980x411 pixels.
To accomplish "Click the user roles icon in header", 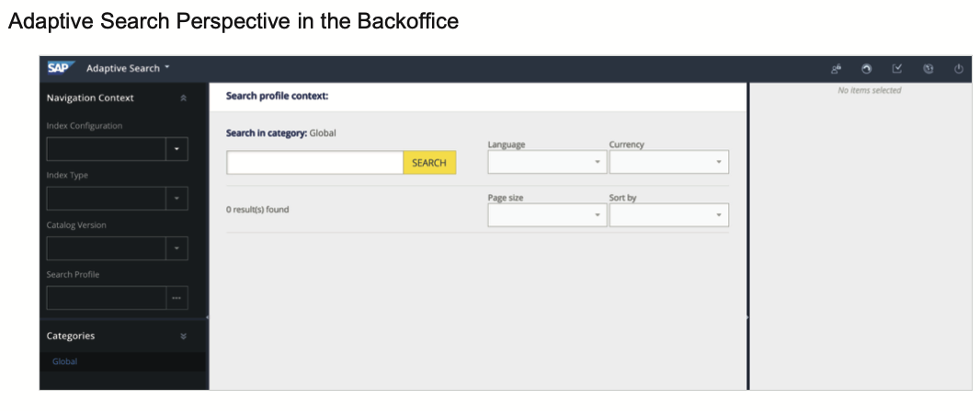I will click(x=836, y=69).
